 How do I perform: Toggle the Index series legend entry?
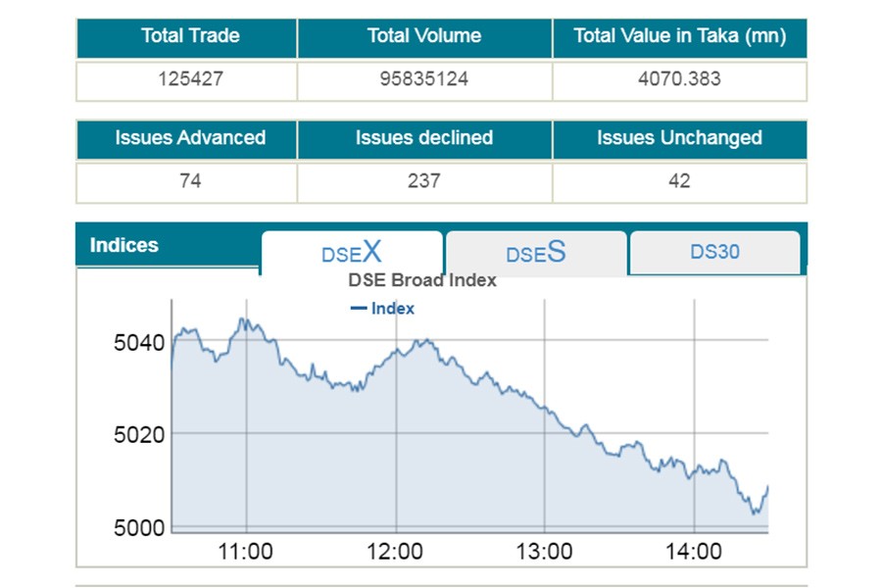(383, 309)
